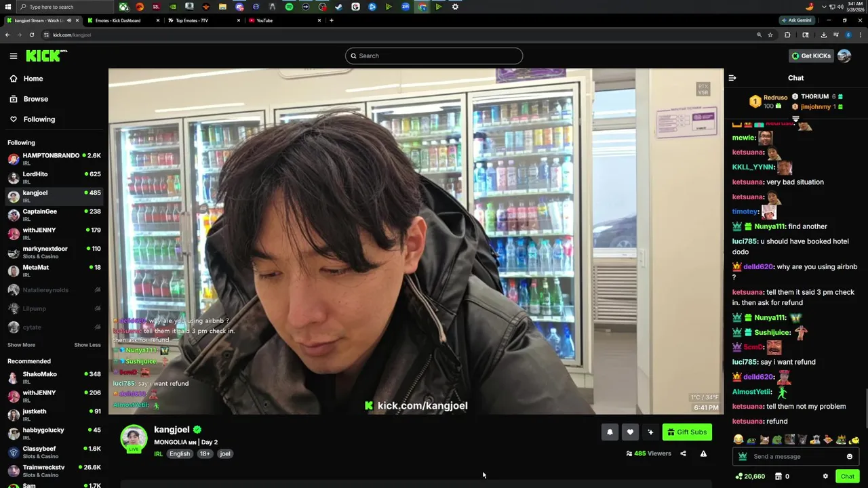The image size is (868, 488).
Task: Click the Kick search field
Action: click(434, 56)
